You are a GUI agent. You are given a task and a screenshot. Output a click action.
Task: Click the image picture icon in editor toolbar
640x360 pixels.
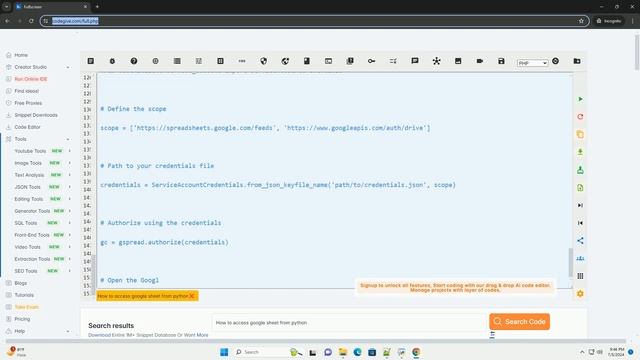tap(458, 61)
